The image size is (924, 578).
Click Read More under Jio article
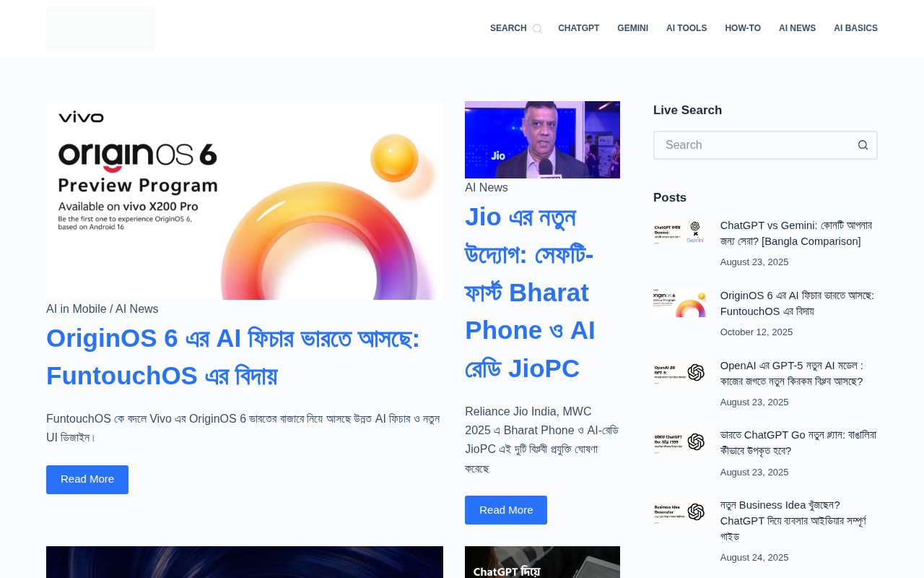pos(506,510)
